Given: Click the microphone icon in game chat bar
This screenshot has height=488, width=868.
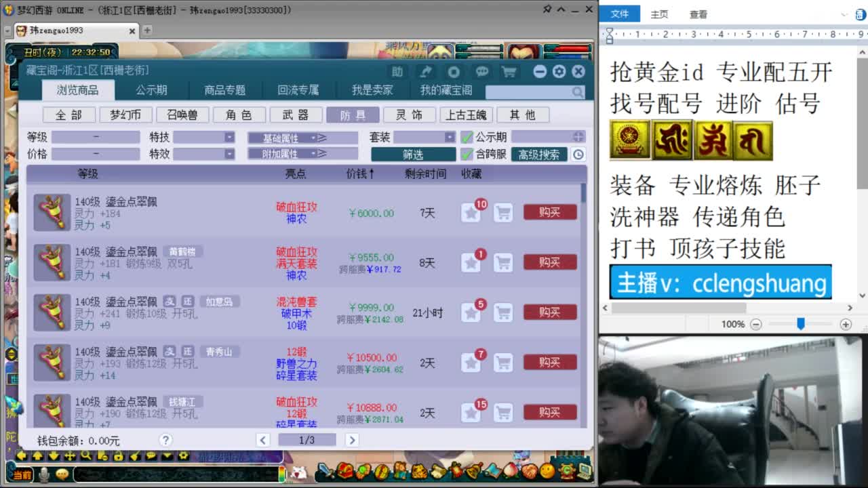Looking at the screenshot, I should tap(44, 474).
